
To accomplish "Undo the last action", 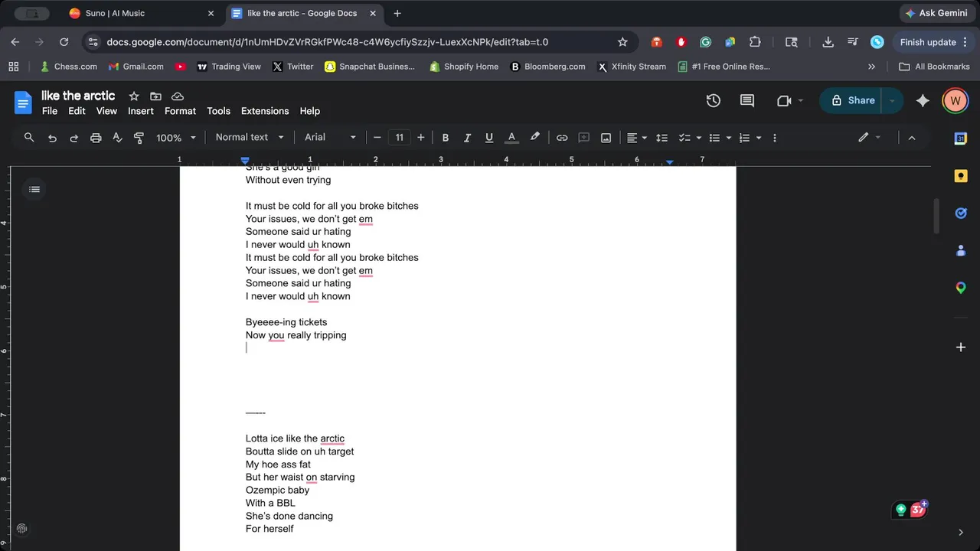I will 52,138.
